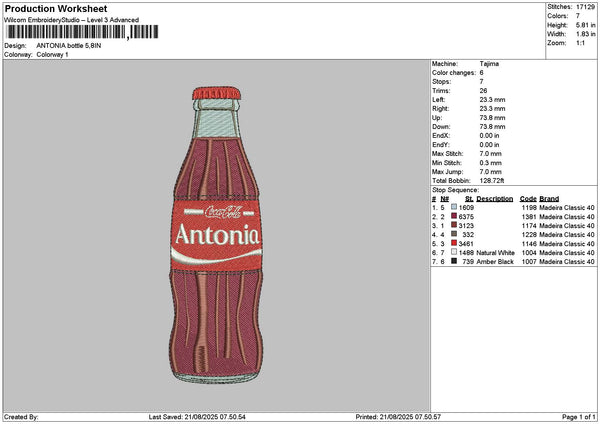This screenshot has height=424, width=600.
Task: Click the Total Bobbin value 128.72ft
Action: [x=491, y=181]
